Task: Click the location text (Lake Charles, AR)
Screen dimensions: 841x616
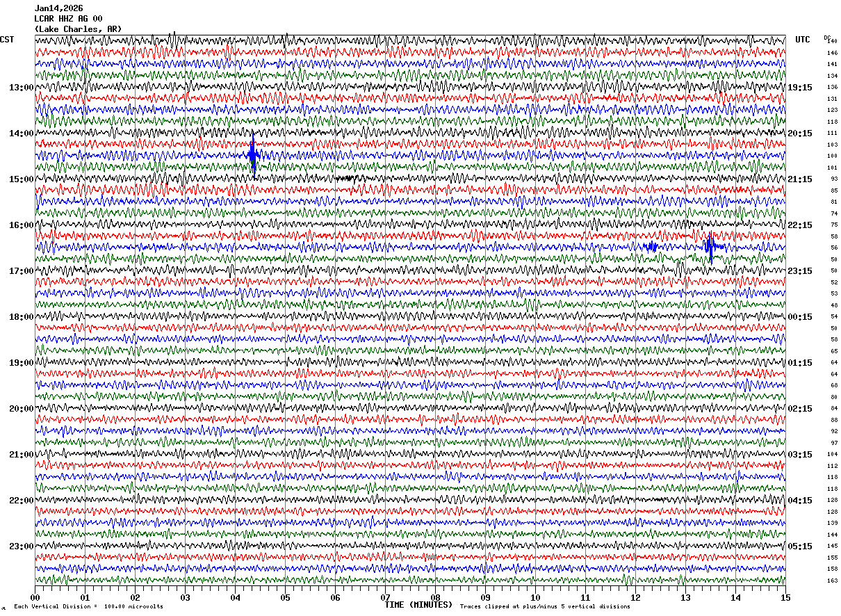Action: click(x=78, y=29)
